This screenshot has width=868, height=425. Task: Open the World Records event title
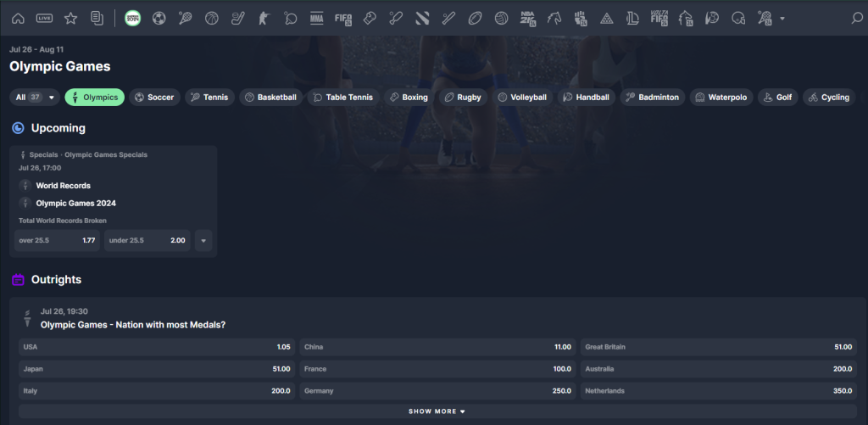coord(63,186)
